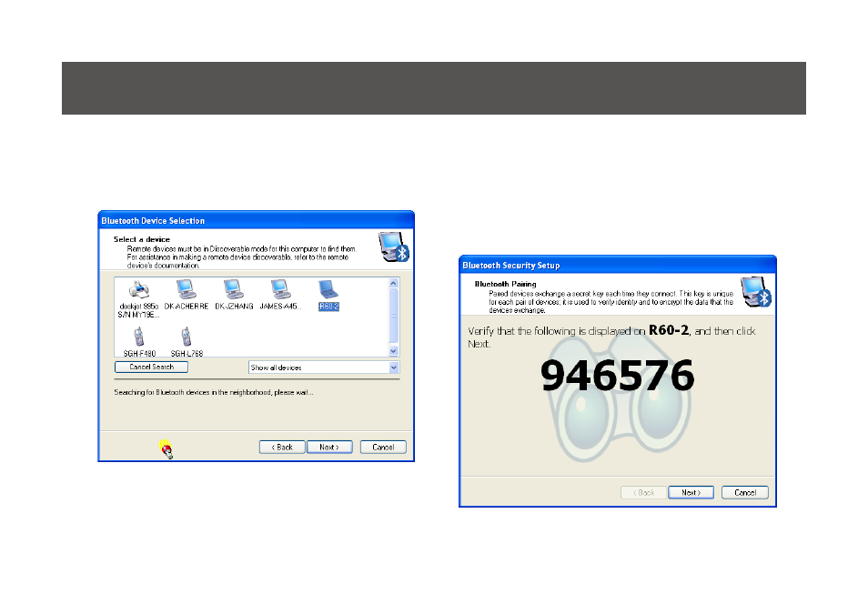868x604 pixels.
Task: Click the Select a device heading
Action: tap(142, 239)
